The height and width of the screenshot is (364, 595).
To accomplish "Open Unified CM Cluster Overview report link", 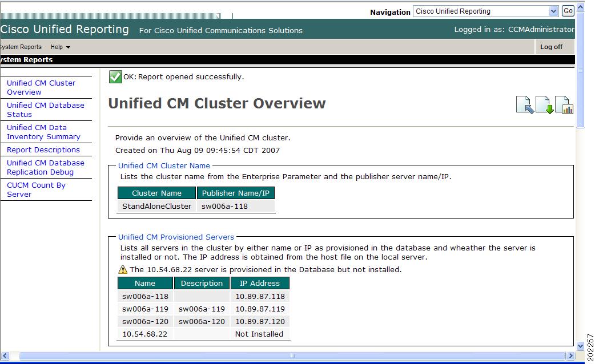I will (x=41, y=88).
